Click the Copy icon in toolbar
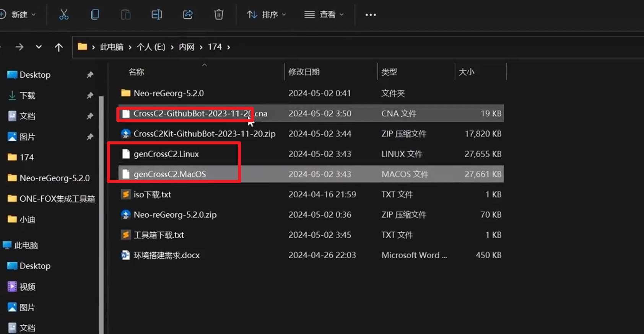 [95, 15]
